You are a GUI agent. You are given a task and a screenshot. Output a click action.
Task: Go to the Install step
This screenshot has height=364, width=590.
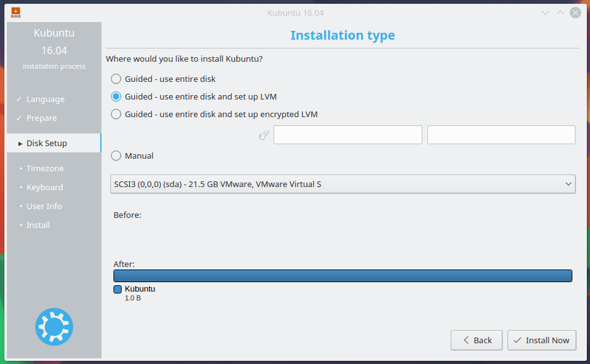point(38,225)
